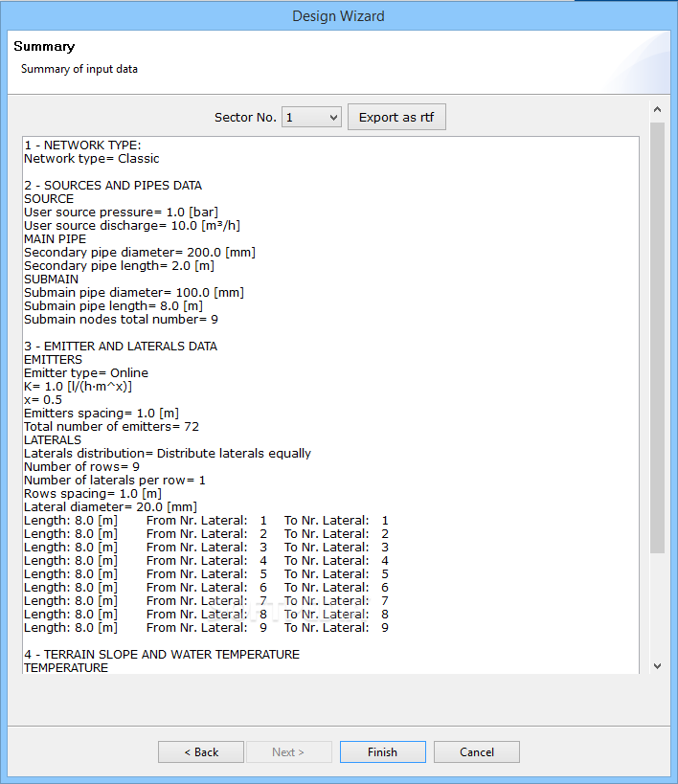
Task: Click the '1 - NETWORK TYPE:' heading
Action: 82,145
